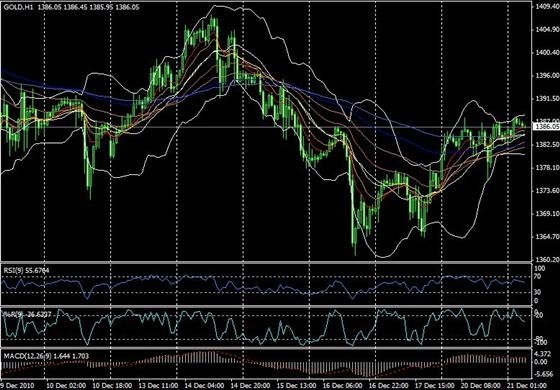Screen dimensions: 560x390
Task: Click the 9 Dec 2010 date label
Action: 17,386
